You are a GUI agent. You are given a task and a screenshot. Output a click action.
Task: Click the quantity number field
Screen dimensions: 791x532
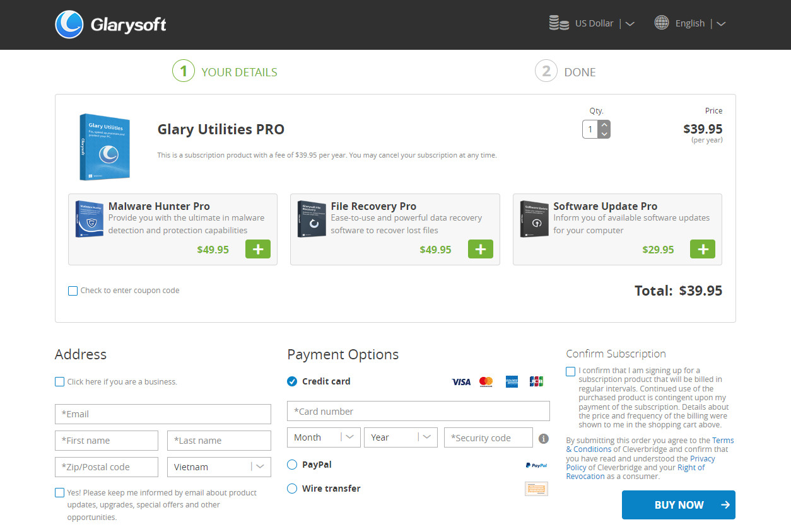pos(590,129)
